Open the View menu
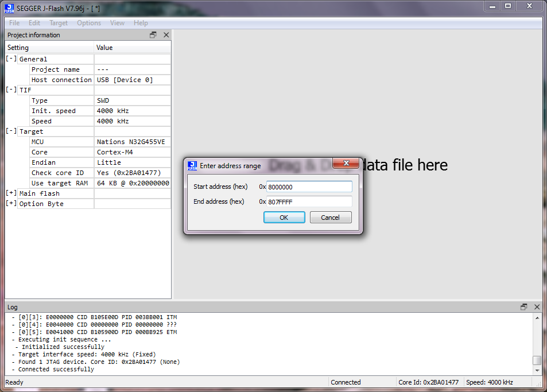The image size is (547, 392). (117, 22)
